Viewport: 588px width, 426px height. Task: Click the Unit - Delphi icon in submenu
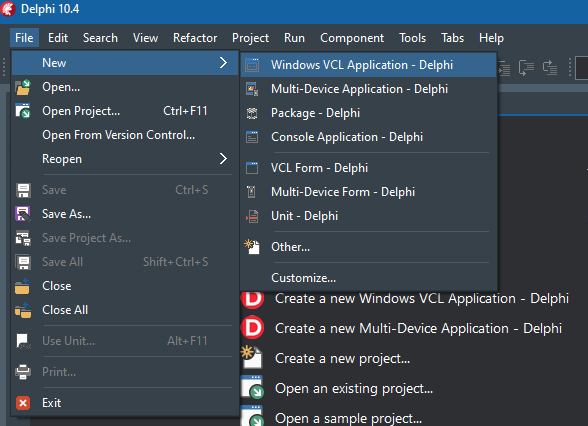[x=252, y=216]
